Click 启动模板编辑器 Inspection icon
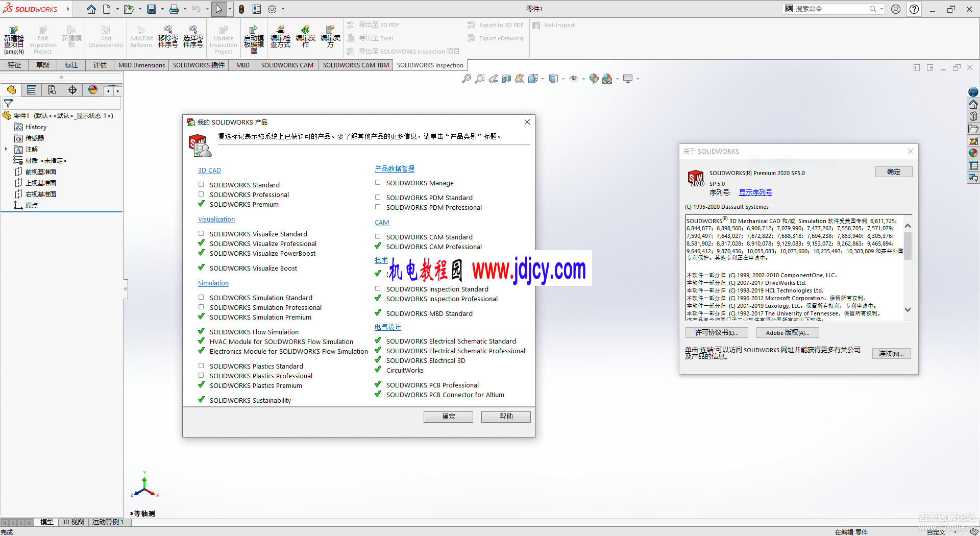980x536 pixels. pyautogui.click(x=254, y=39)
